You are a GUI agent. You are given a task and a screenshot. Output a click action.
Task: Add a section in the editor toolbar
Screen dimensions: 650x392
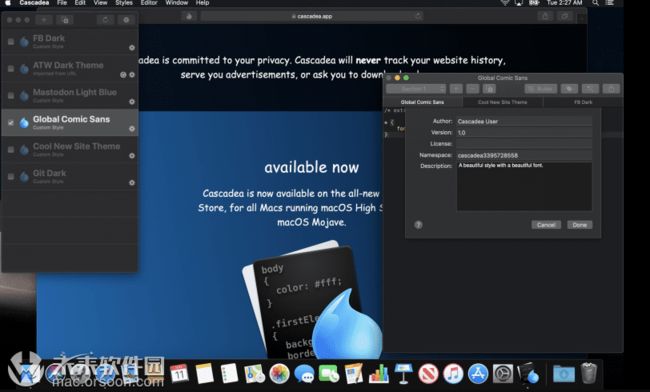456,89
